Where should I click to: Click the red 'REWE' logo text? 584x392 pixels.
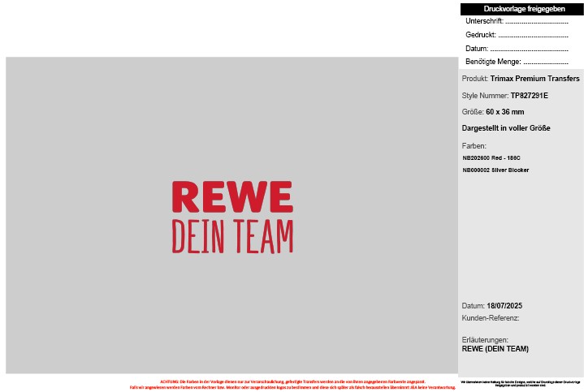tap(232, 197)
